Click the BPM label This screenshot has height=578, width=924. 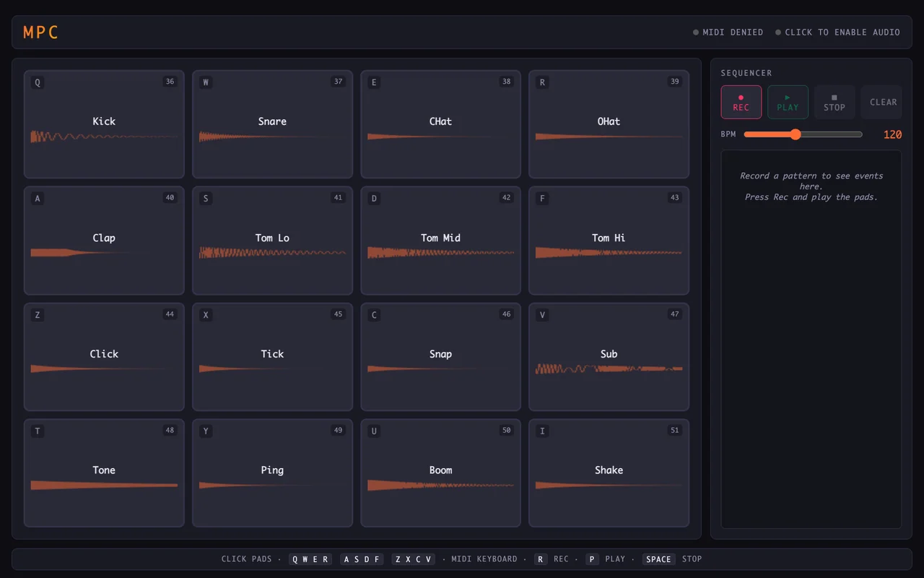[x=728, y=134]
